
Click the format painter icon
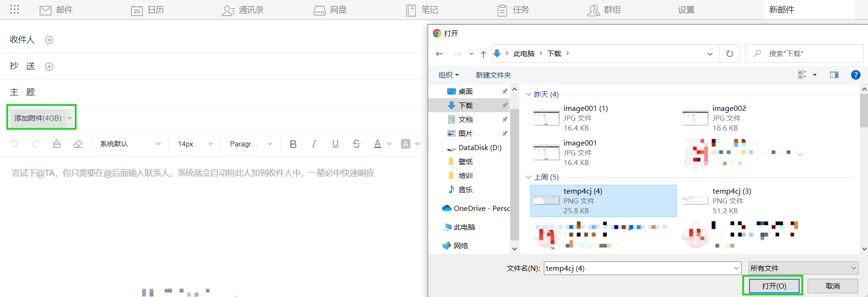click(x=57, y=144)
